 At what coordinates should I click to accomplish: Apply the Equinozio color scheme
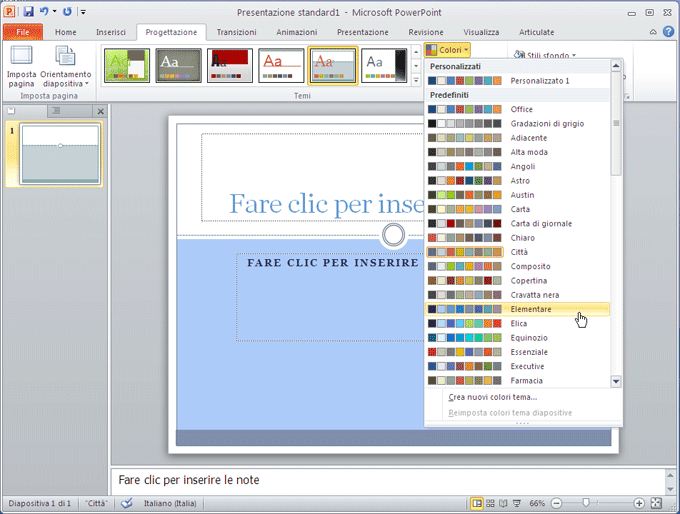click(517, 338)
